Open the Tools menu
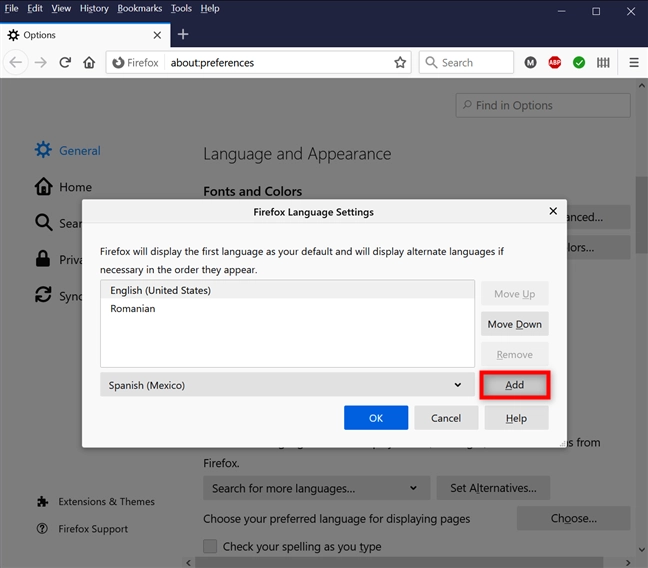This screenshot has width=648, height=568. 181,8
